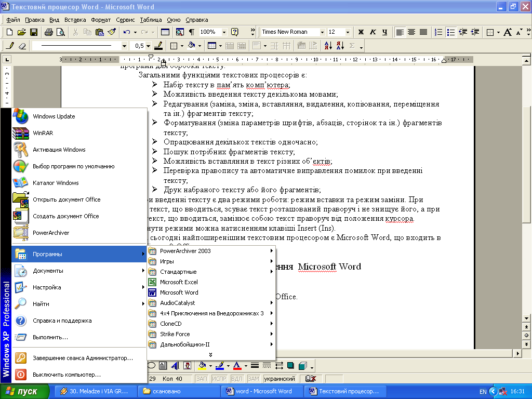Click the Word Help question icon
The image size is (532, 399).
tap(234, 32)
